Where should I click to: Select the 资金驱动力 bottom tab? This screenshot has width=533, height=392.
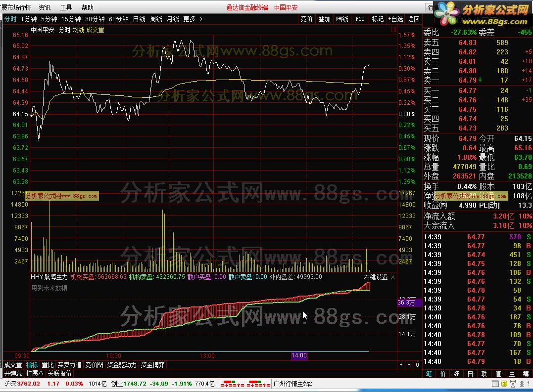coord(122,365)
